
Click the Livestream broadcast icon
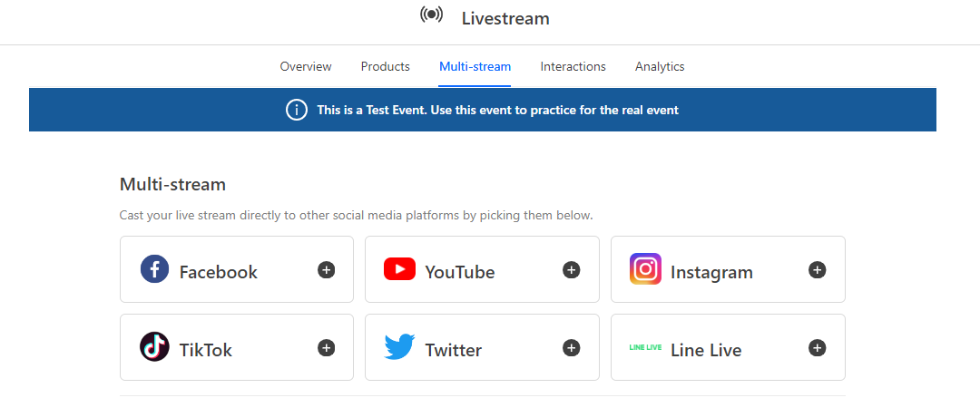point(431,15)
